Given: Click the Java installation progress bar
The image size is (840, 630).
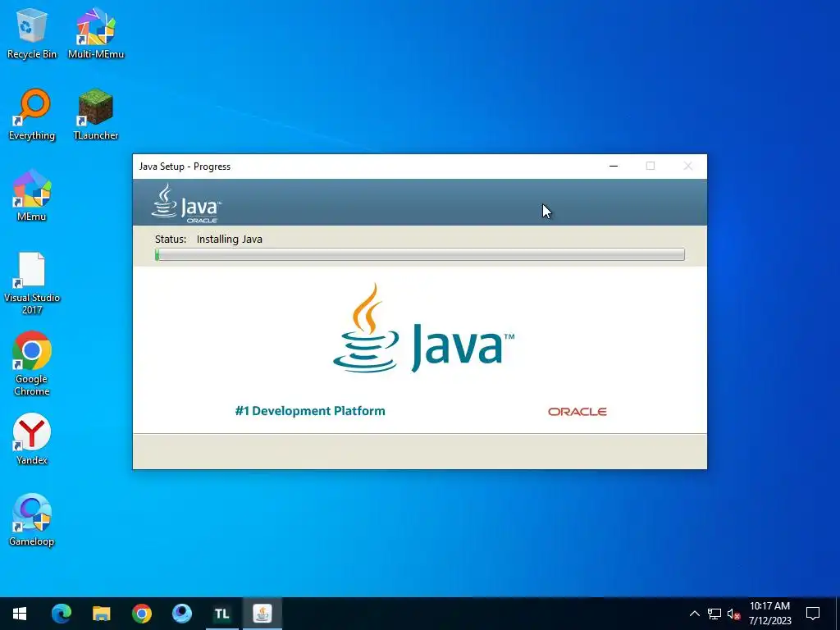Looking at the screenshot, I should point(419,254).
